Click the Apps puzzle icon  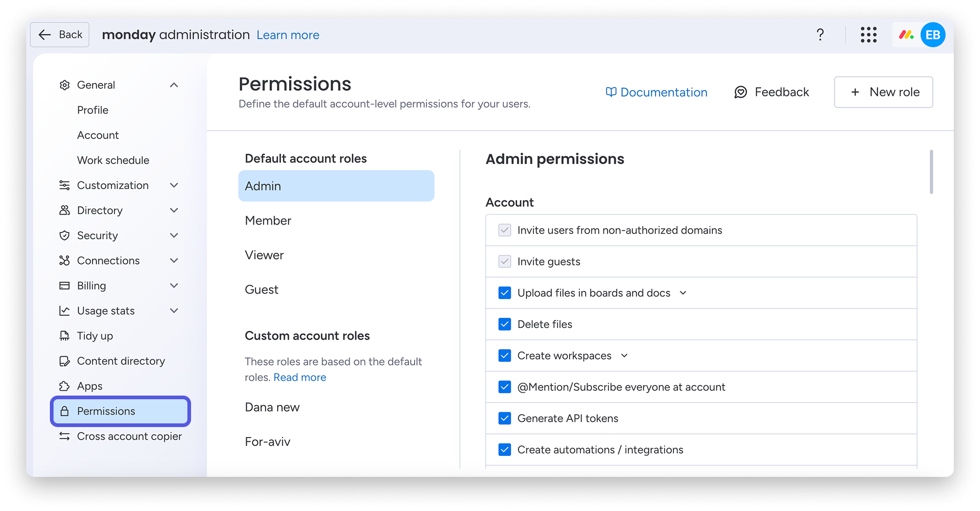point(65,386)
